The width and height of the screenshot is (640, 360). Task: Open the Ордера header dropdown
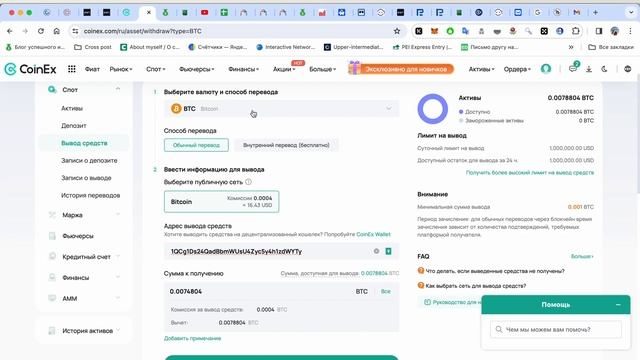coord(517,69)
